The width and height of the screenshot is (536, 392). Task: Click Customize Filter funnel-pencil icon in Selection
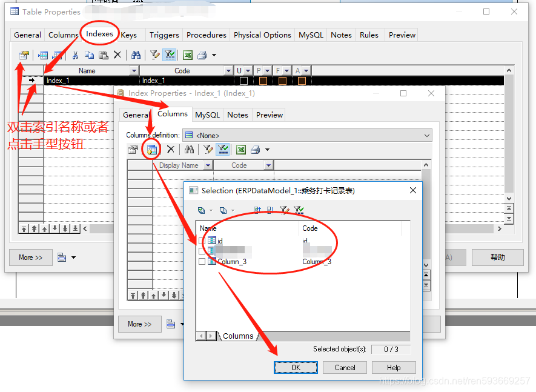(284, 210)
